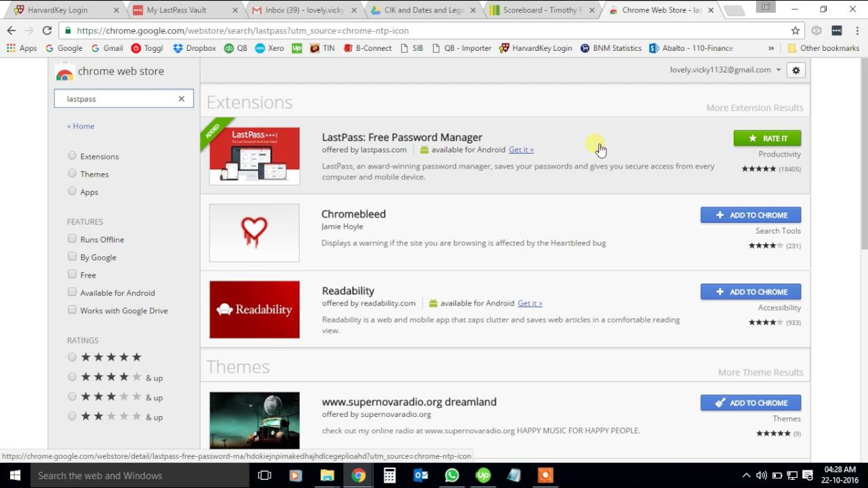The image size is (868, 488).
Task: Open the web store settings gear
Action: click(x=796, y=70)
